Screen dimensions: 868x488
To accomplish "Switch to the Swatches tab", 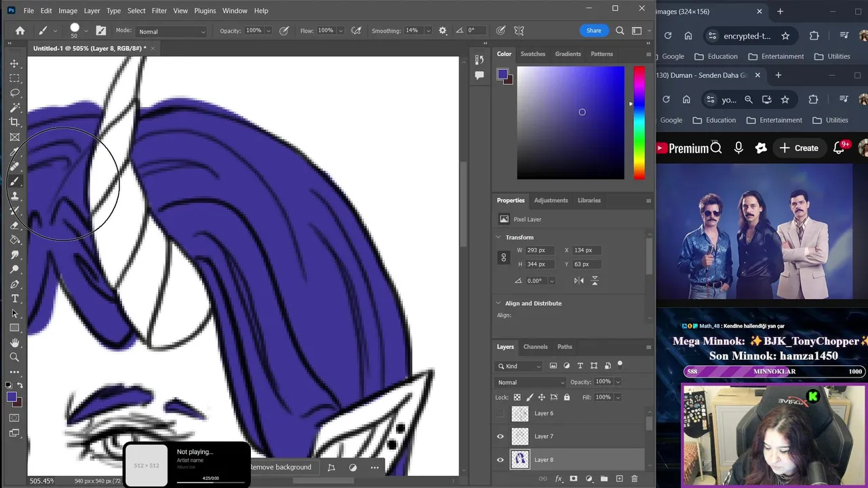I will 532,54.
